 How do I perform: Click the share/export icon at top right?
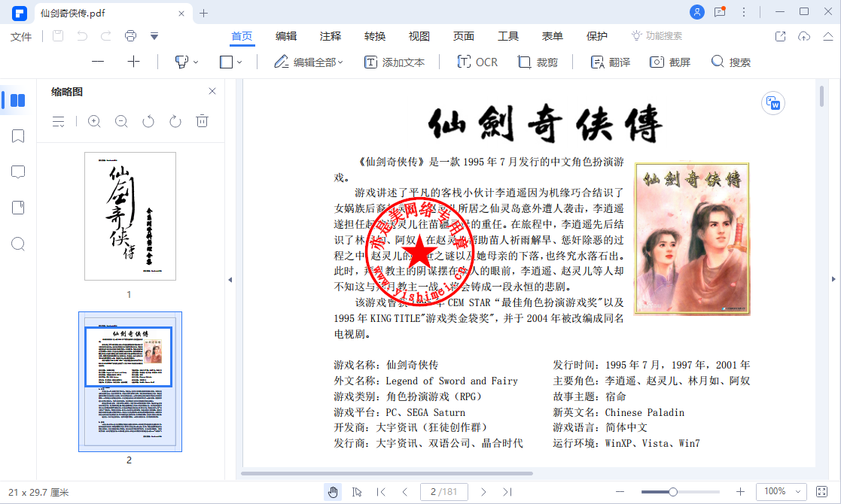pos(781,36)
